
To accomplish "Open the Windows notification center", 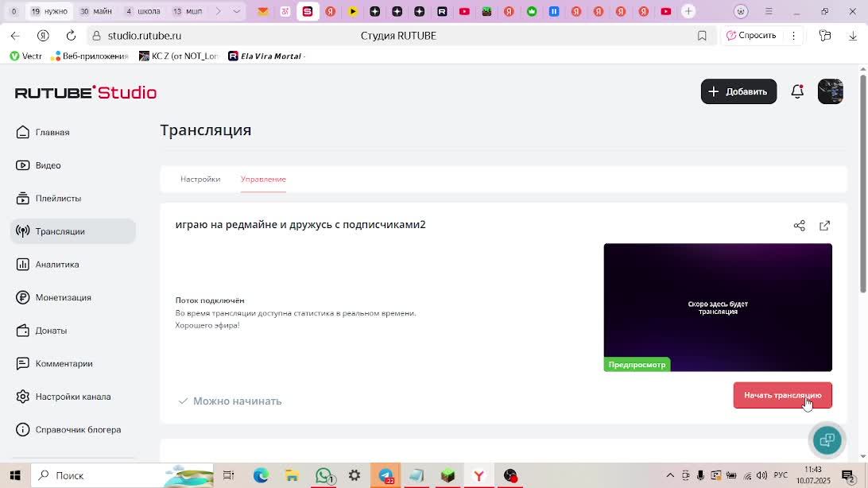I will pyautogui.click(x=849, y=475).
